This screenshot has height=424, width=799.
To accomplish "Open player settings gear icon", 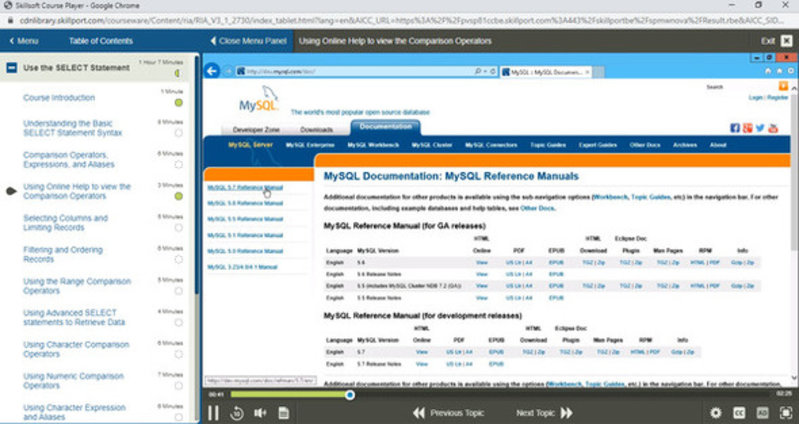I will pos(716,413).
